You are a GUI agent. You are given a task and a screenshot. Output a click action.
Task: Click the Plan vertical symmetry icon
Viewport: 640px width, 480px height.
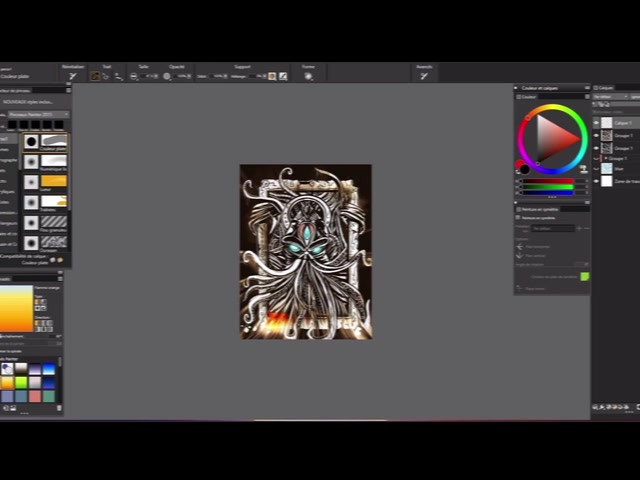[520, 256]
